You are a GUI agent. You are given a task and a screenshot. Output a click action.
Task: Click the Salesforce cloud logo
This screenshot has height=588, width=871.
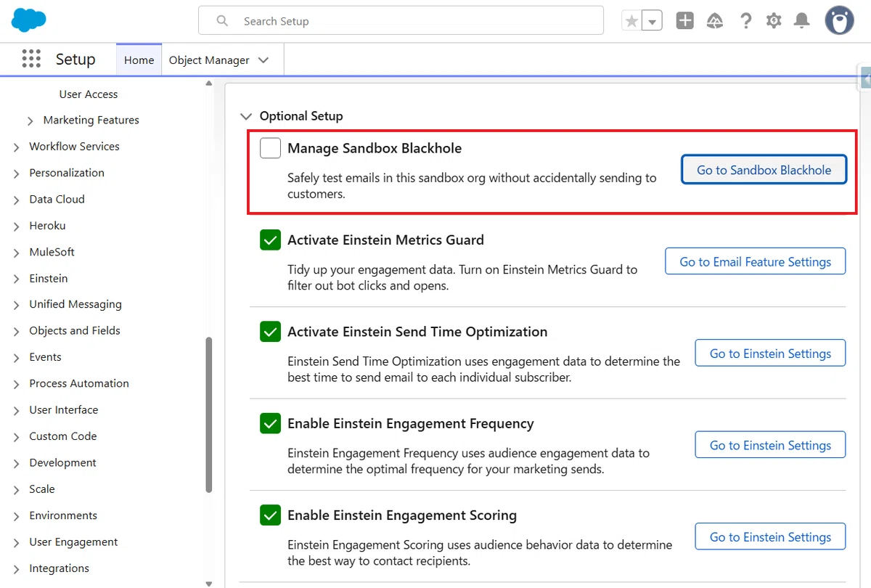(x=29, y=20)
